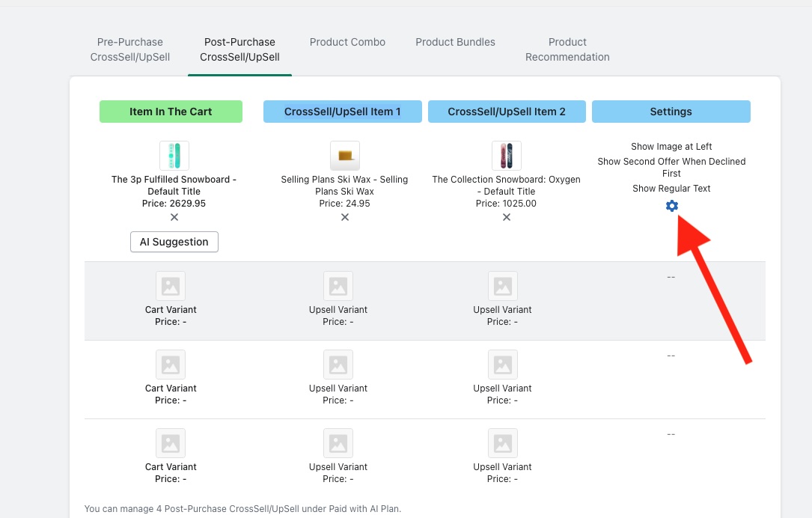Remove The Collection Snowboard: Oxygen item
Screen dimensions: 812x518
coord(507,217)
